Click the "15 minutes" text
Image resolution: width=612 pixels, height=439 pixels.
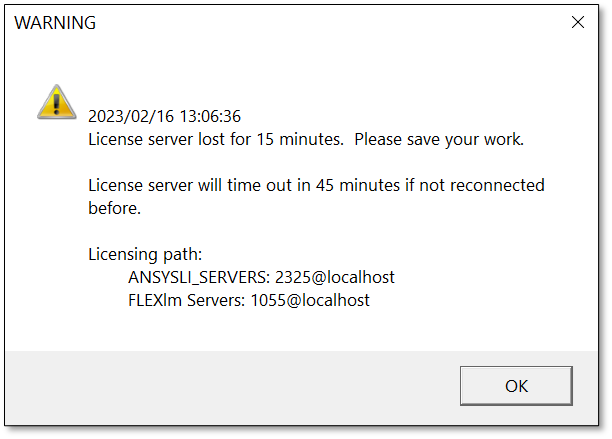(299, 139)
